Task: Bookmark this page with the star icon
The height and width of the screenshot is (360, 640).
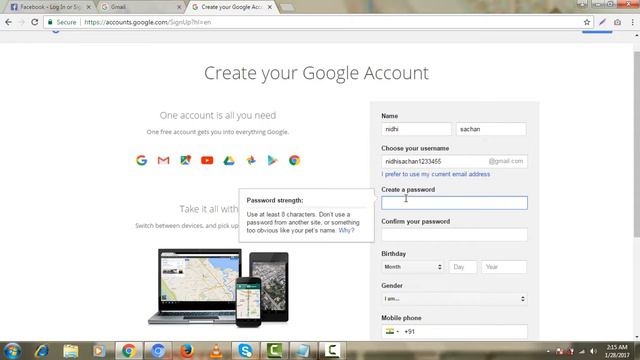Action: pyautogui.click(x=587, y=22)
